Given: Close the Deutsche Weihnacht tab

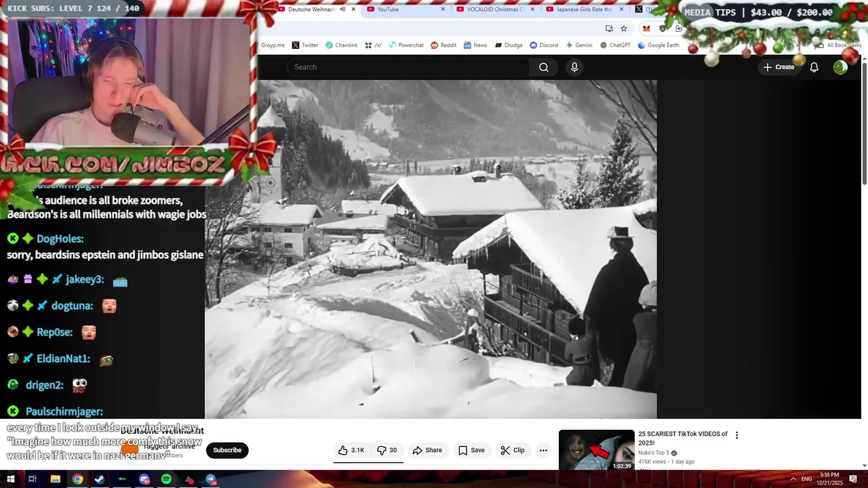Looking at the screenshot, I should pos(353,9).
